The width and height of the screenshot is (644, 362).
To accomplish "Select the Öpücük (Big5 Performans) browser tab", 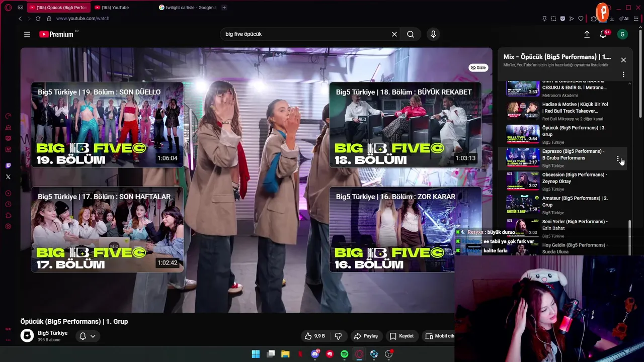I will point(58,8).
